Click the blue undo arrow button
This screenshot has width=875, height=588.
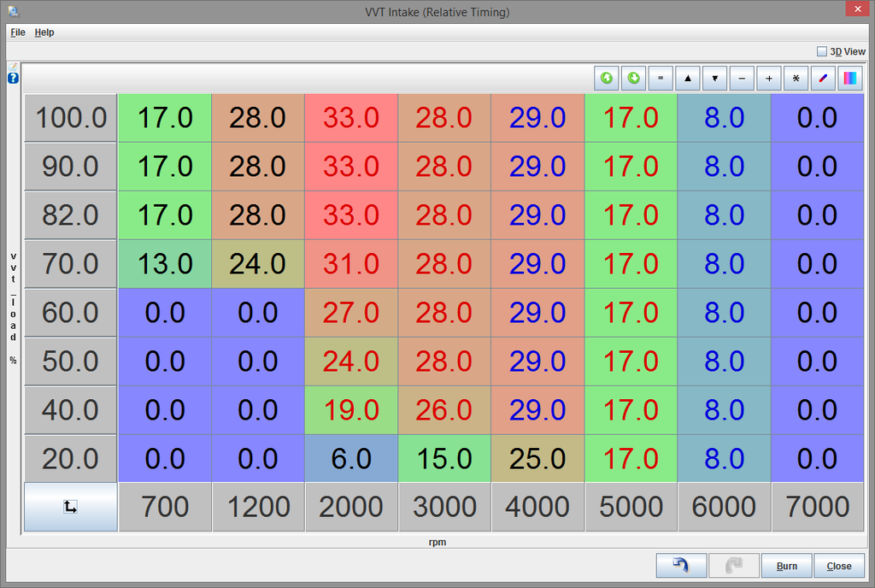pos(681,566)
